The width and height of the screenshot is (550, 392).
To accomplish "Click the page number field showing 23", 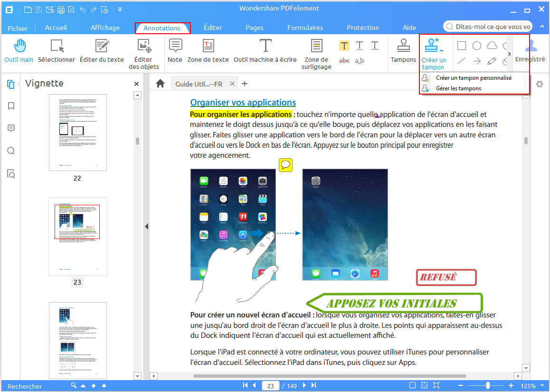I will (x=270, y=386).
